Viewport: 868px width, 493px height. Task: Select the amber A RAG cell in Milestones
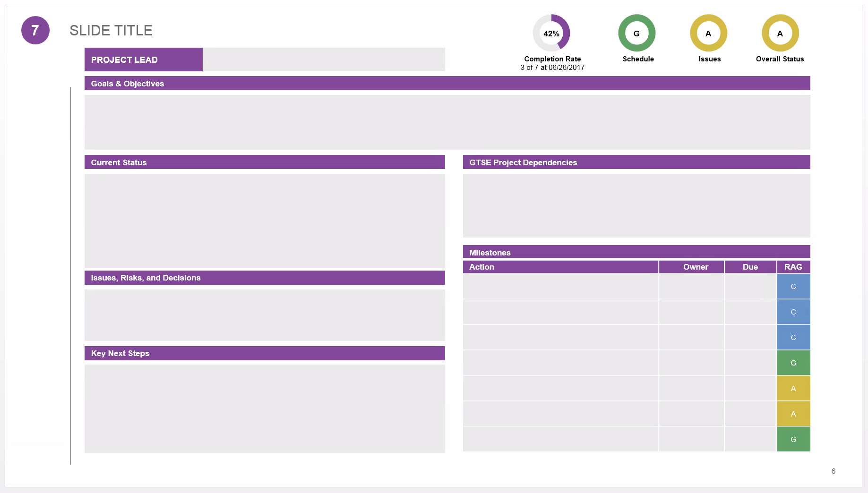click(793, 388)
